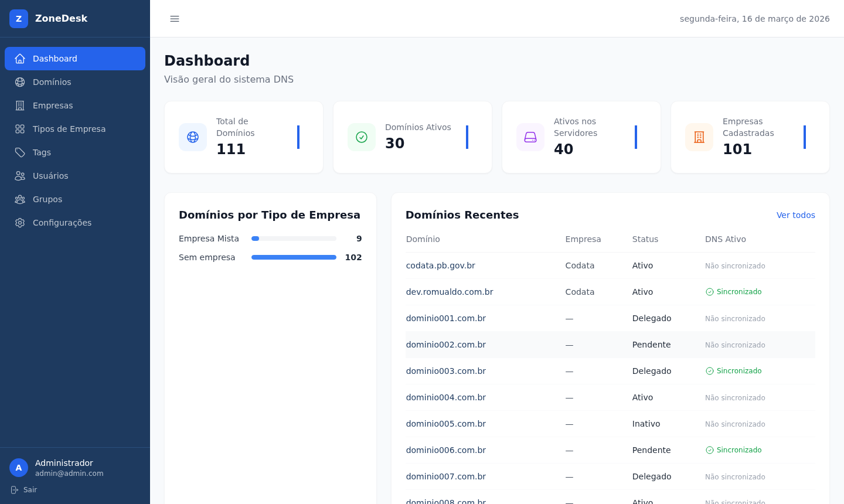This screenshot has width=844, height=504.
Task: Toggle the hamburger menu in the top bar
Action: tap(174, 19)
